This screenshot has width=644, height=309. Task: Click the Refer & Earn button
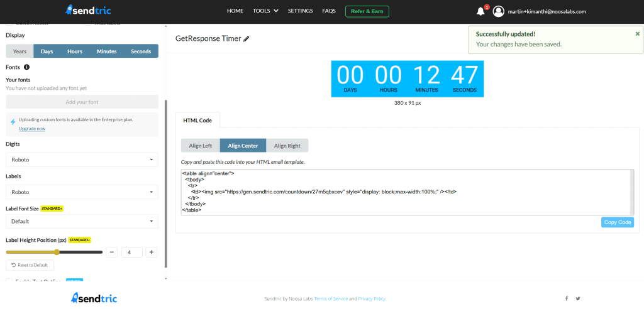pyautogui.click(x=367, y=11)
